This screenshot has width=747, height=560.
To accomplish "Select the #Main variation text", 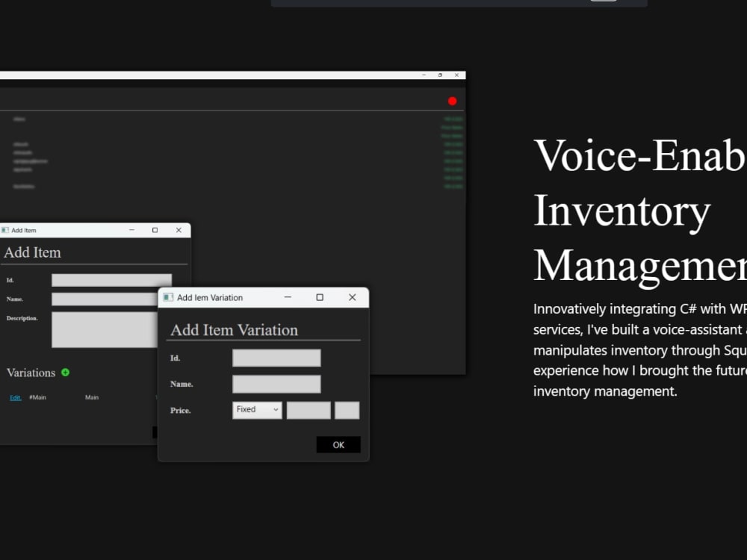I will click(37, 397).
